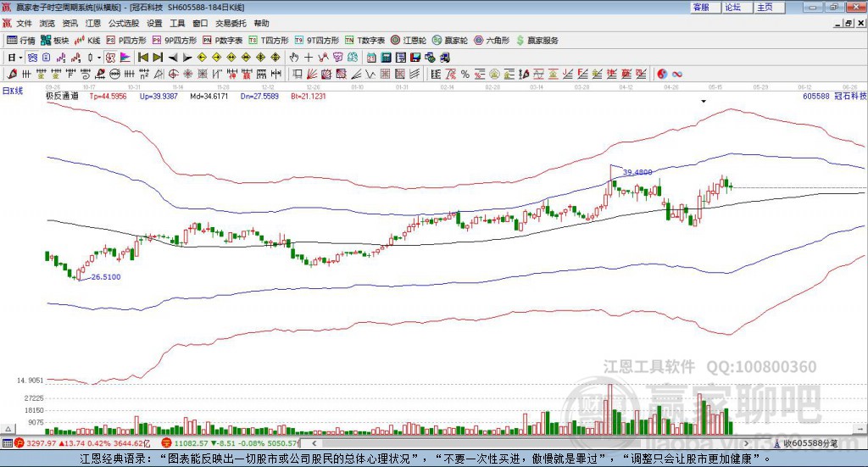Click the 26.5100 low price label

106,276
